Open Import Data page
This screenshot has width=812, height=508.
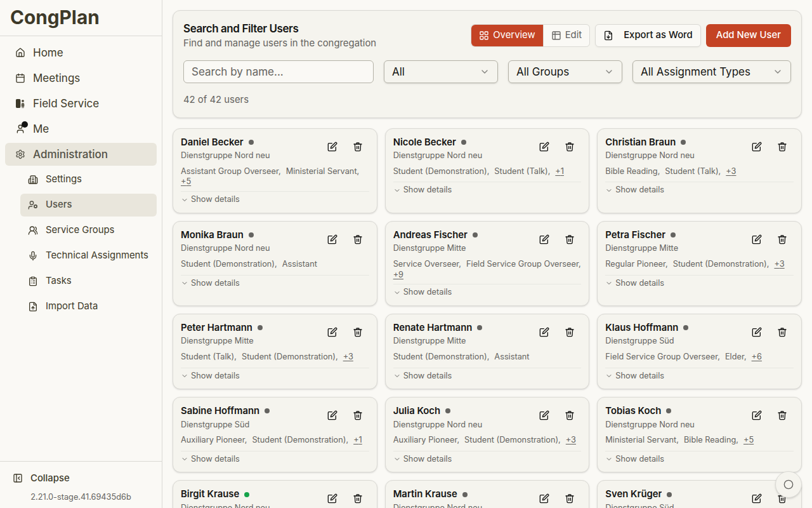88,306
